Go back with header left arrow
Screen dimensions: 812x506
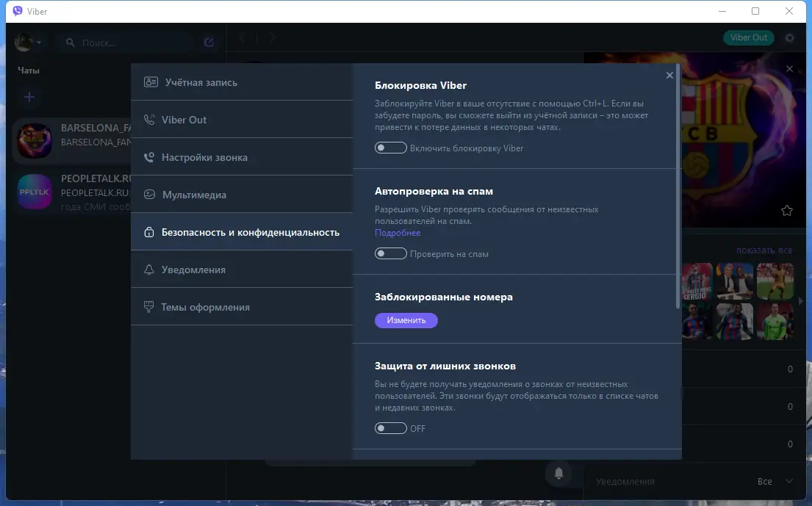[243, 37]
